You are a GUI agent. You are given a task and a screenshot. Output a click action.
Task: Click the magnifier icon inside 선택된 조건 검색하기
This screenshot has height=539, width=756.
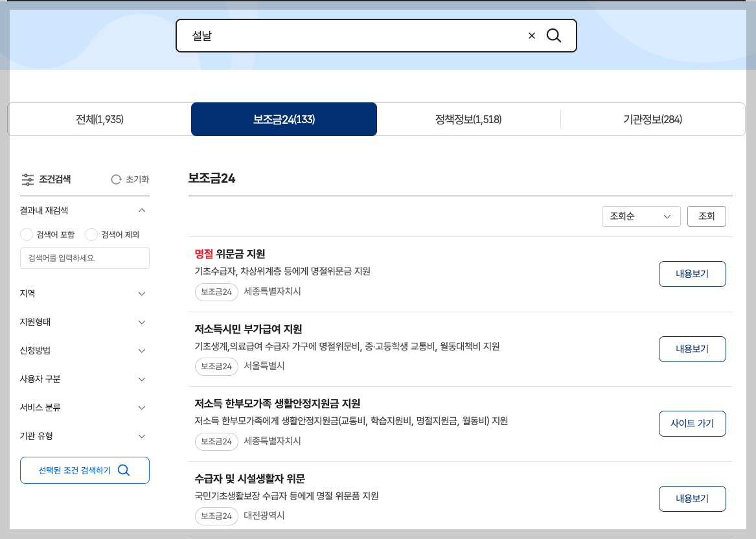[124, 470]
